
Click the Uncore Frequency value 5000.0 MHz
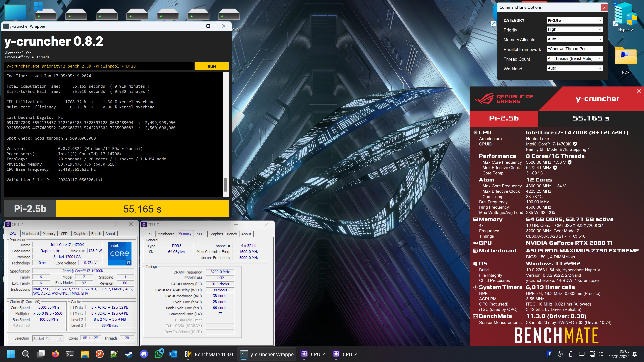tap(249, 258)
